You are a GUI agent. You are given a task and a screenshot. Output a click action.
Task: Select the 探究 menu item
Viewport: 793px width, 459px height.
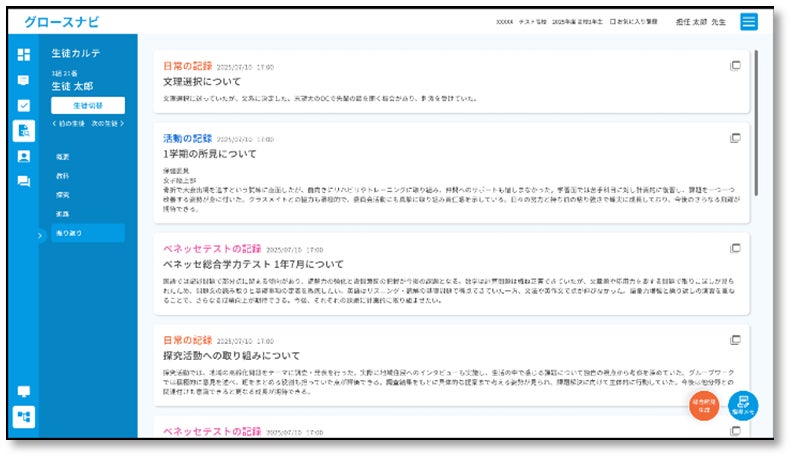(63, 195)
